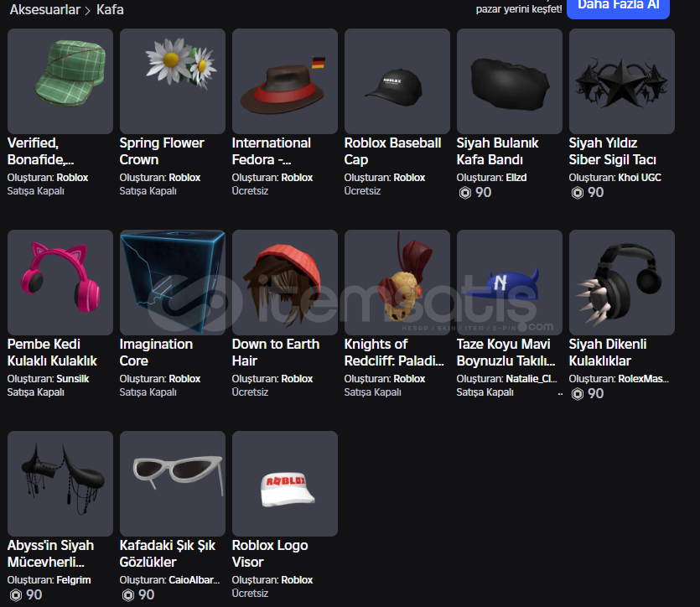
Task: Click the Taze Koyu Mavi Boynuzlu title
Action: pyautogui.click(x=506, y=353)
